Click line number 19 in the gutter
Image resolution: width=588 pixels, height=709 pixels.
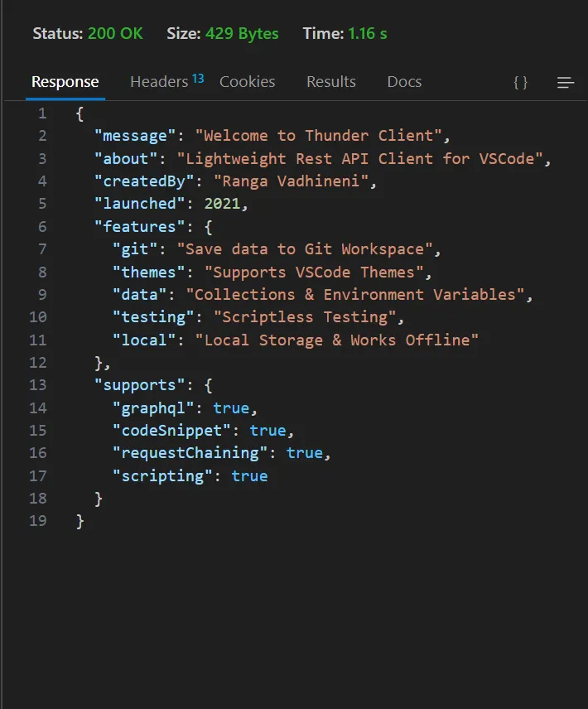[38, 521]
